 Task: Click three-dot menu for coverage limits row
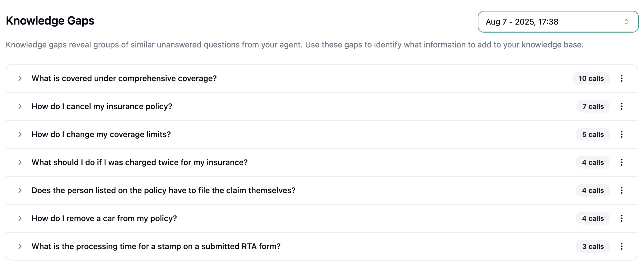click(x=621, y=134)
